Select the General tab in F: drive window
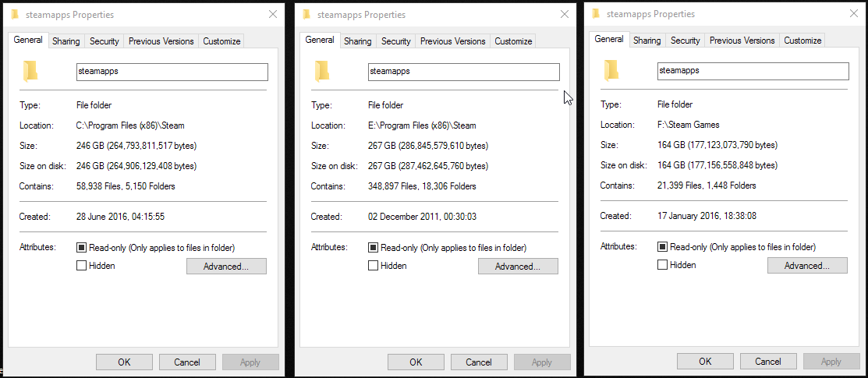Screen dimensions: 868x378 click(609, 39)
